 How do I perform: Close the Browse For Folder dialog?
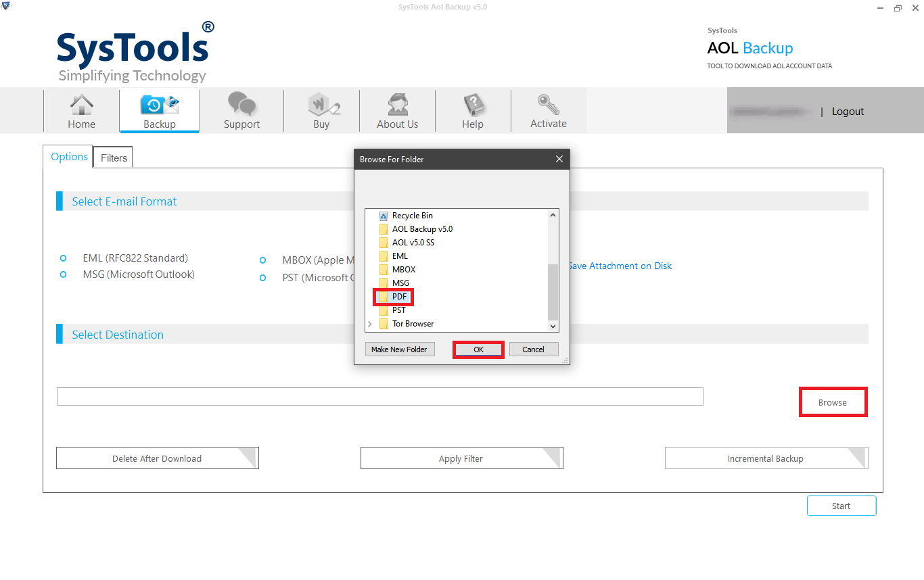559,160
